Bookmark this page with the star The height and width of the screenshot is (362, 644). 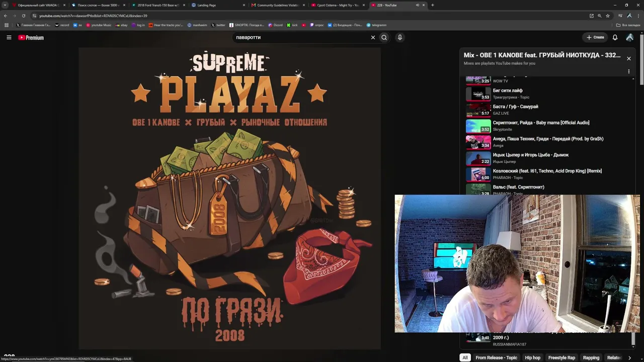click(x=607, y=16)
